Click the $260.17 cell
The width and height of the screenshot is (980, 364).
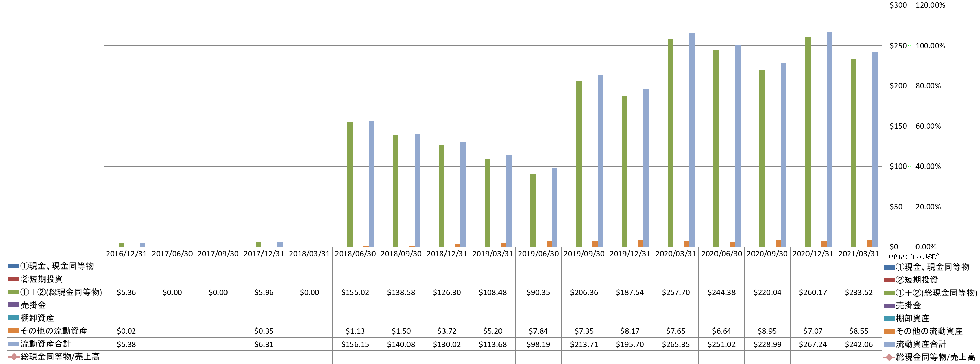tap(813, 292)
